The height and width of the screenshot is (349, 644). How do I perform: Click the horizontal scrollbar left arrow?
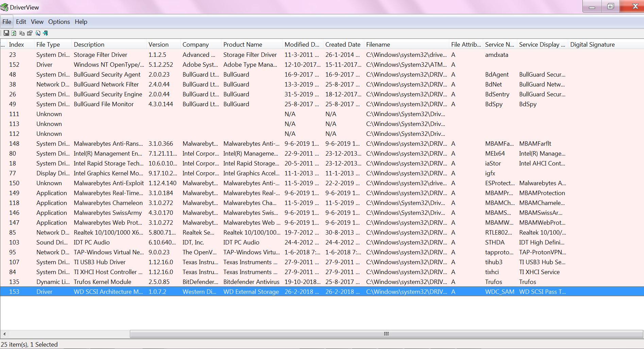tap(4, 334)
